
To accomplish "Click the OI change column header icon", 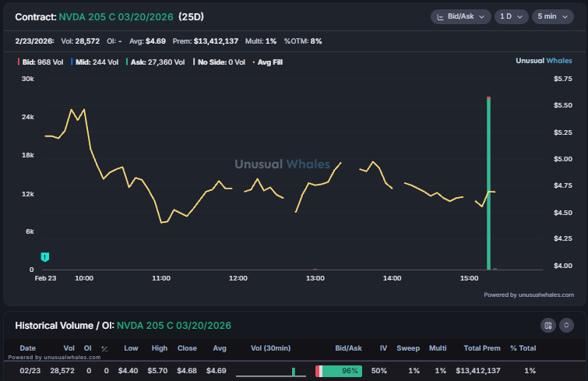I will 104,349.
